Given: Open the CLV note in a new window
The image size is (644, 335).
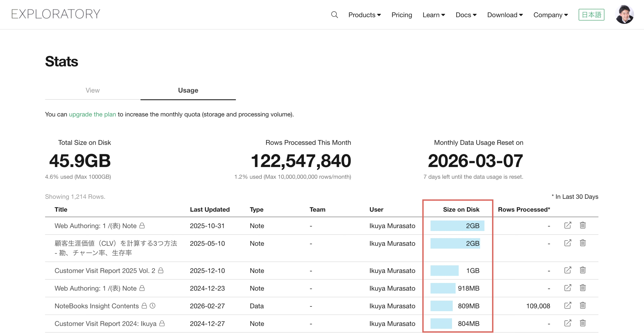Looking at the screenshot, I should tap(568, 243).
